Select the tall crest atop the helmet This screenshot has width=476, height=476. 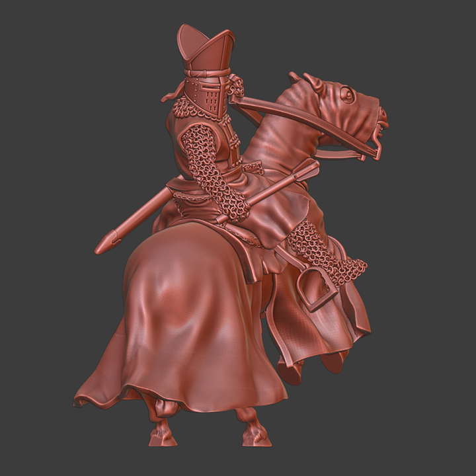pyautogui.click(x=205, y=46)
